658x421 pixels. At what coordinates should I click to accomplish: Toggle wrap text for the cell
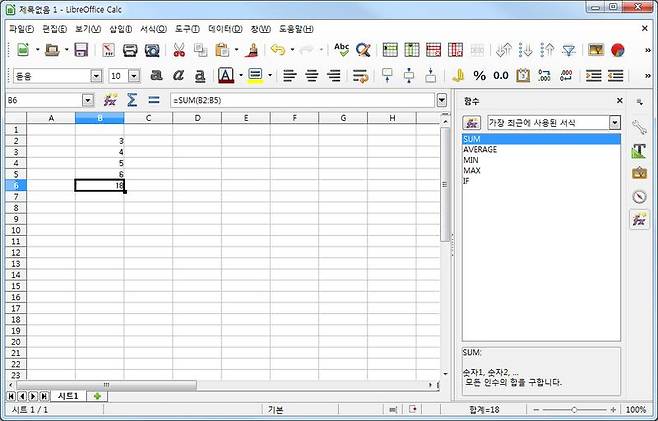361,75
